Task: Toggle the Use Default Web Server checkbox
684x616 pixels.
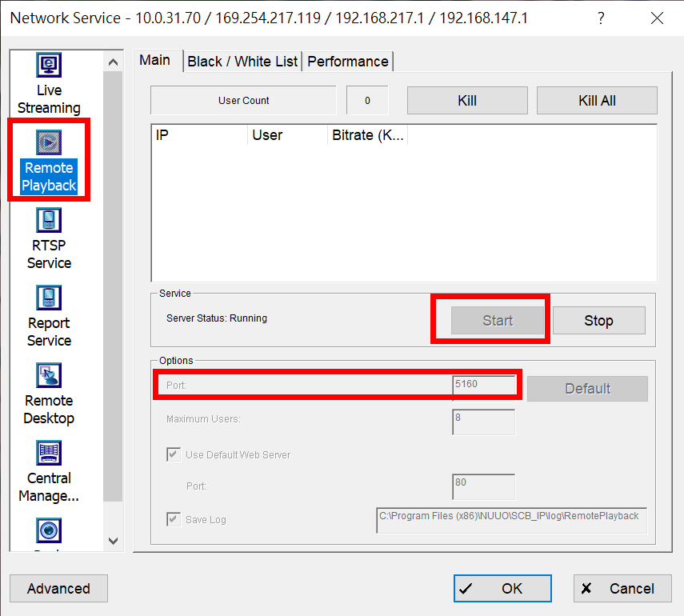Action: click(x=174, y=454)
